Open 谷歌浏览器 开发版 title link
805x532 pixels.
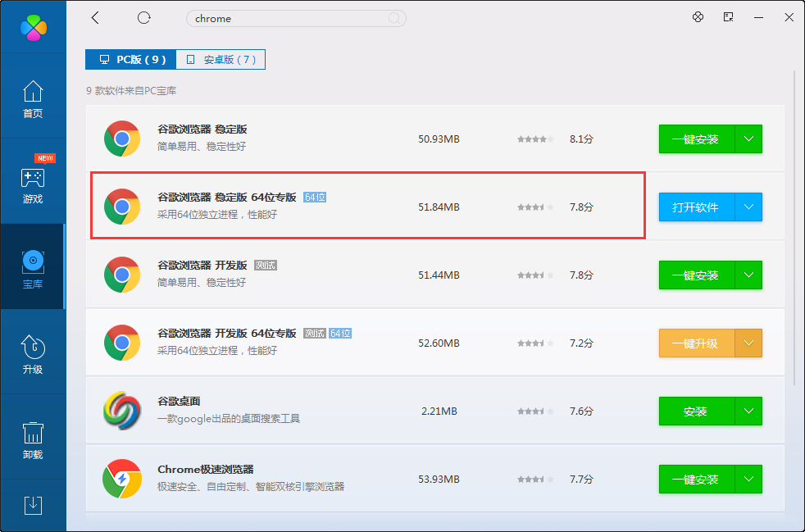point(202,265)
